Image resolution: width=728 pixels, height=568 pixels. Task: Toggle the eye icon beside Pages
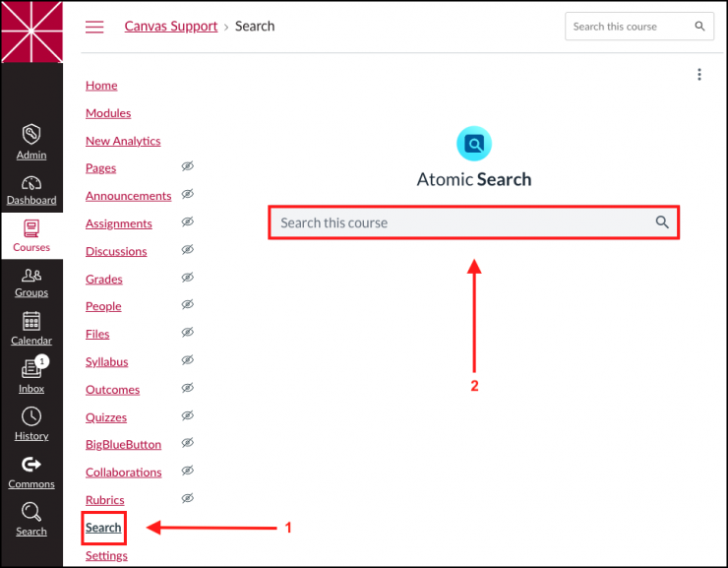(188, 167)
